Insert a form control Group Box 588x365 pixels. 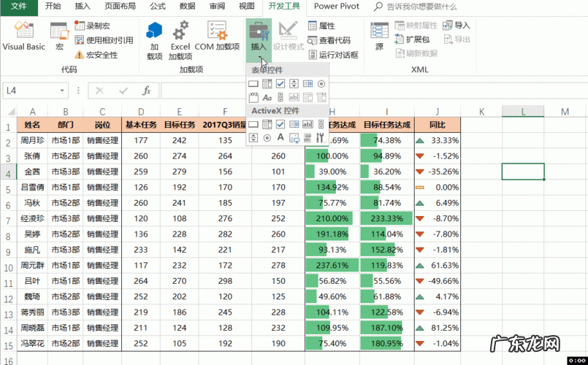pyautogui.click(x=253, y=97)
